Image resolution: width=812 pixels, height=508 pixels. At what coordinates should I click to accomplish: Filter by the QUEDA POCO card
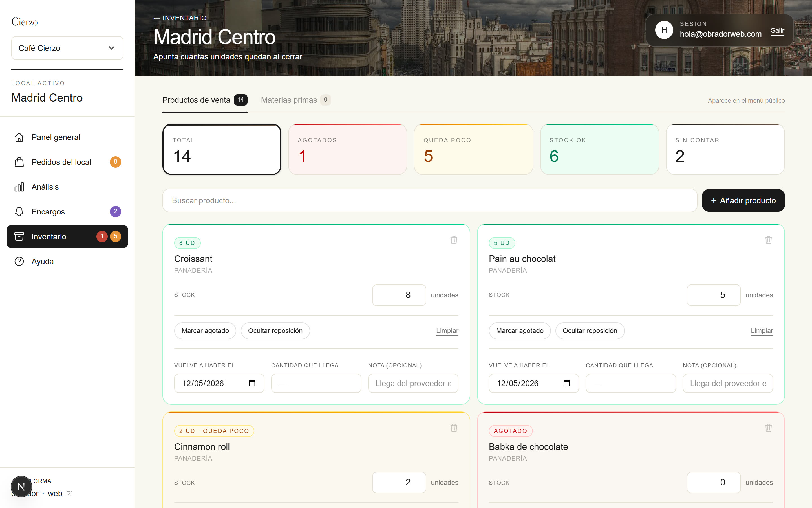[473, 150]
